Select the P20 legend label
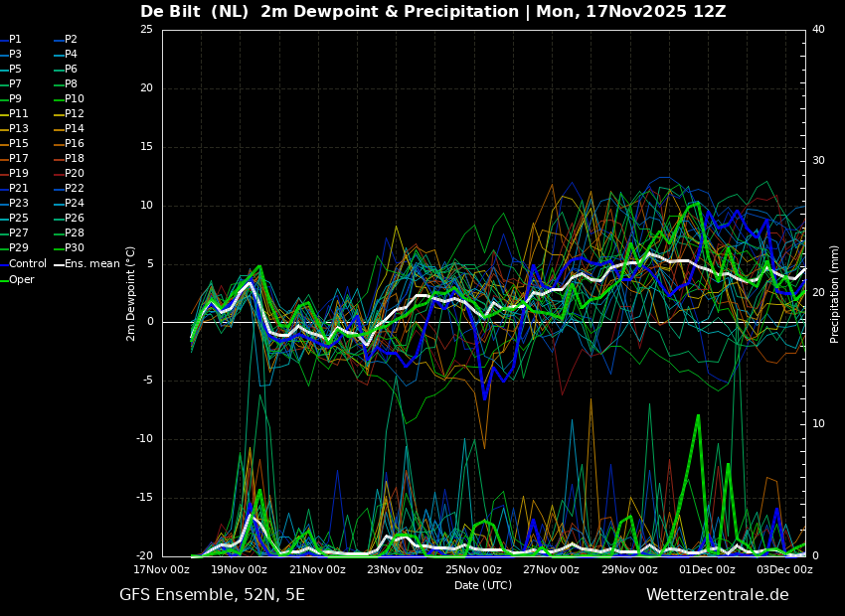The image size is (845, 616). 70,174
